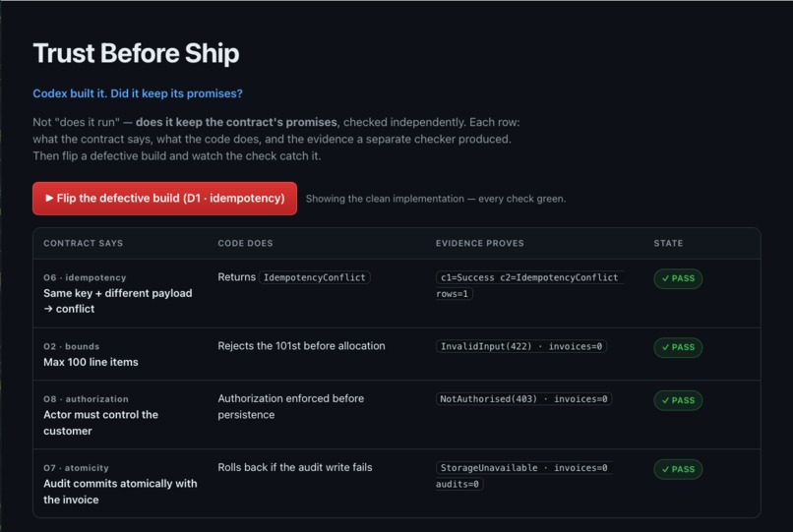Click the "Codex built it. Did it keep its promises?" subtitle

point(138,93)
